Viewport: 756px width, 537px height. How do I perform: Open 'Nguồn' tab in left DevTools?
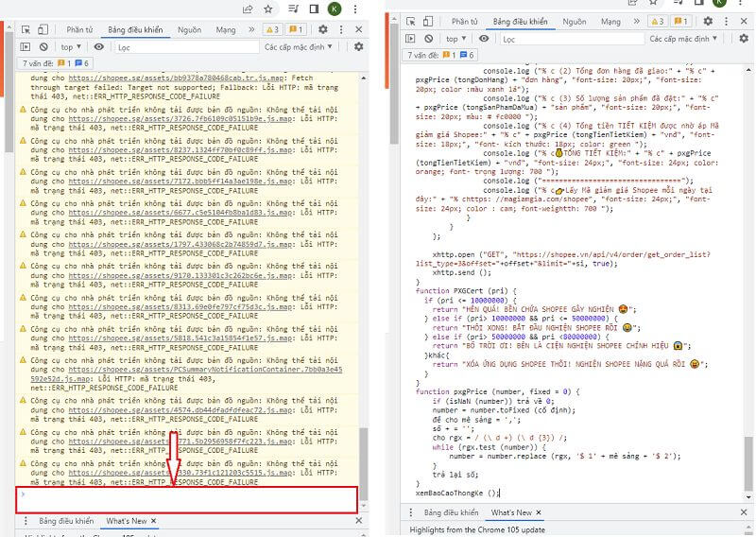[190, 30]
